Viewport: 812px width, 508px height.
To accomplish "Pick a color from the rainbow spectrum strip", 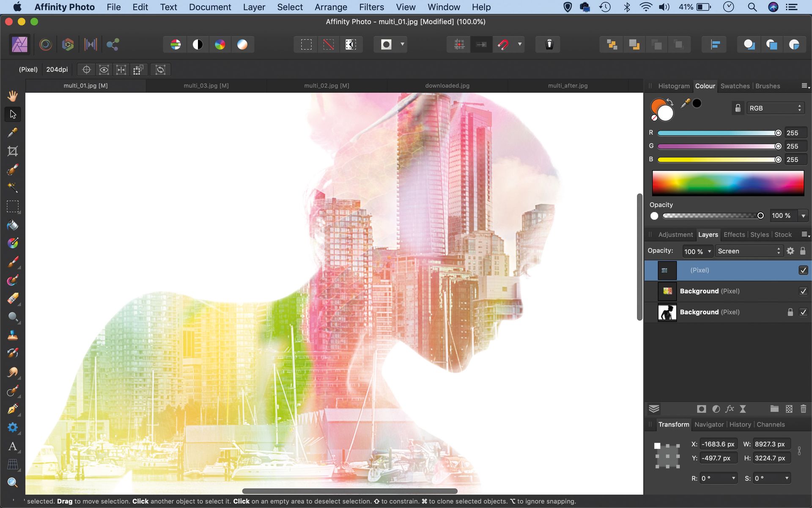I will 727,183.
